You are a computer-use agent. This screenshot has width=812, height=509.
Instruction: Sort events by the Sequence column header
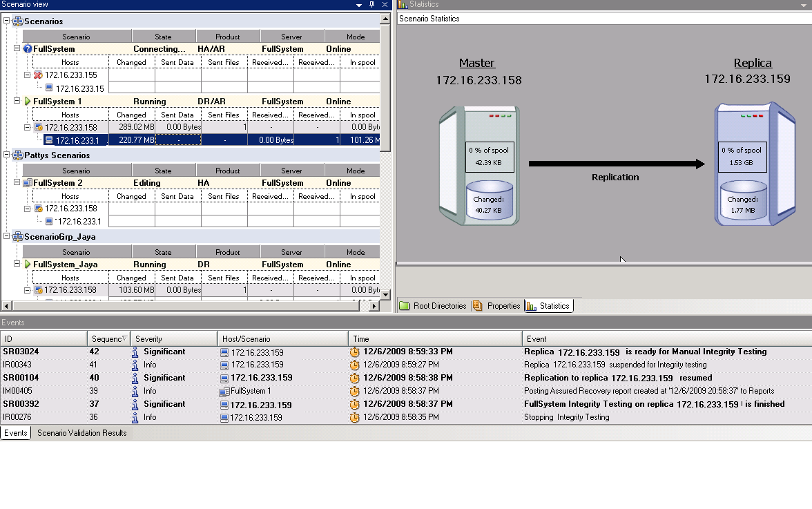coord(109,339)
